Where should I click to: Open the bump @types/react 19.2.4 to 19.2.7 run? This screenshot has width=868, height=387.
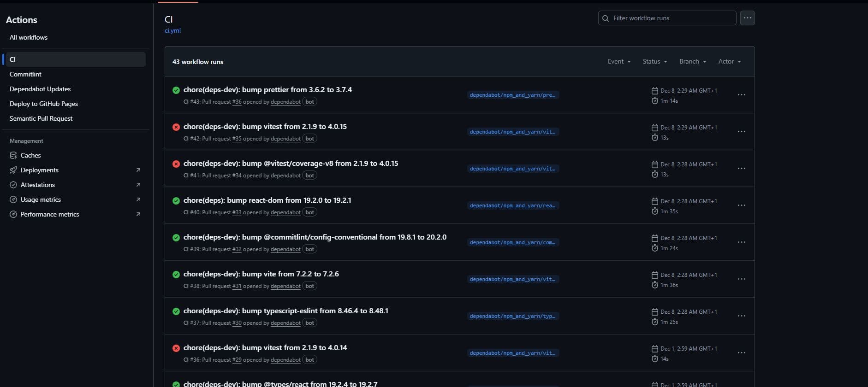click(280, 384)
